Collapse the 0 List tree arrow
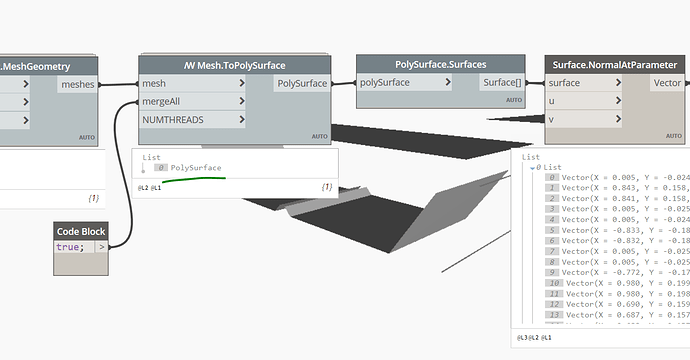Screen dimensions: 690x360 coord(532,168)
